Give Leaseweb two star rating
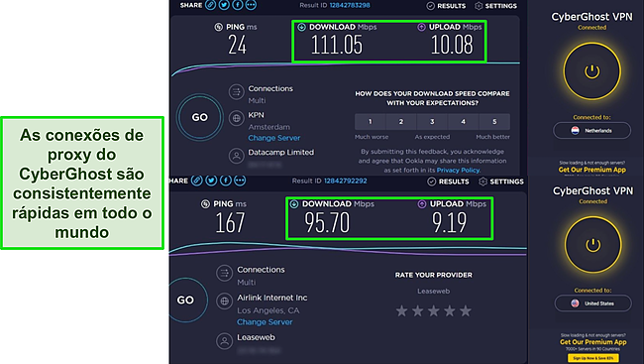 click(x=418, y=311)
